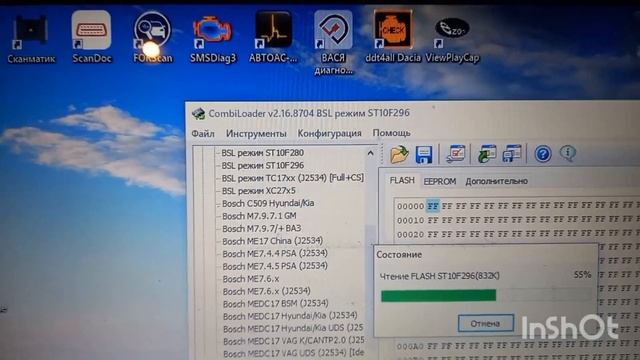Open the ViewPlayCap desktop shortcut
The image size is (640, 360).
pos(452,40)
